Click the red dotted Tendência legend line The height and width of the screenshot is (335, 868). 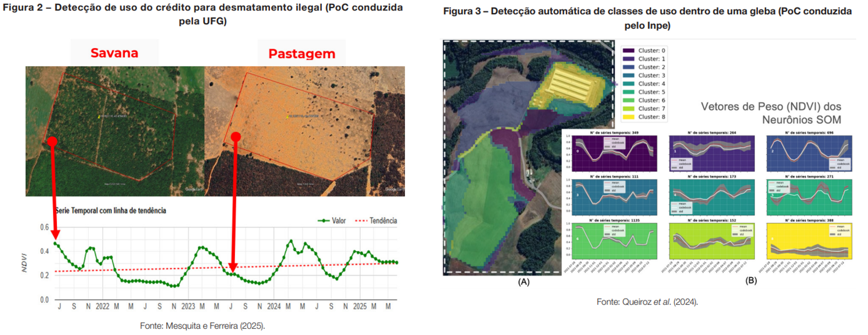[x=361, y=221]
